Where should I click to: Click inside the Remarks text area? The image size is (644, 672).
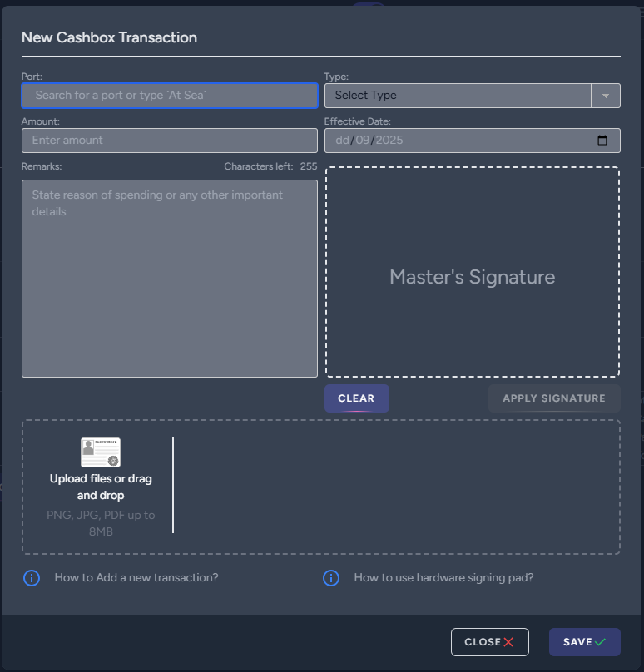click(170, 279)
